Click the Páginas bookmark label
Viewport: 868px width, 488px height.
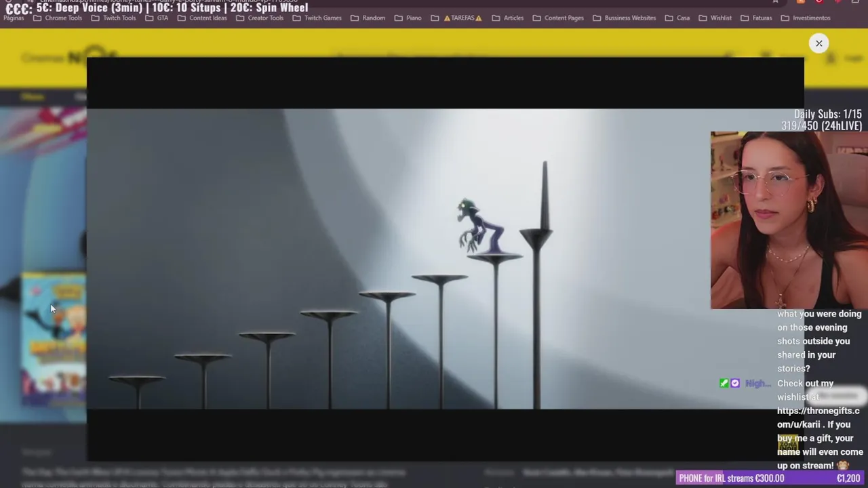pyautogui.click(x=13, y=18)
